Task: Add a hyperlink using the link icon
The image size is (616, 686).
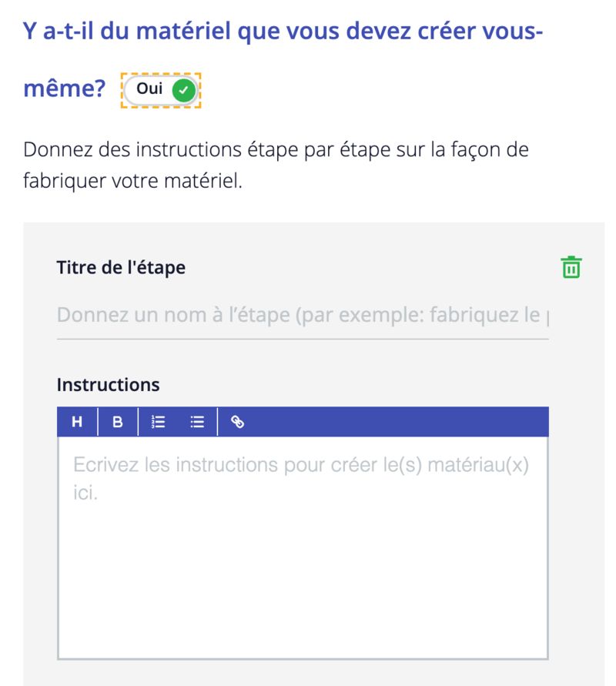Action: [x=238, y=422]
